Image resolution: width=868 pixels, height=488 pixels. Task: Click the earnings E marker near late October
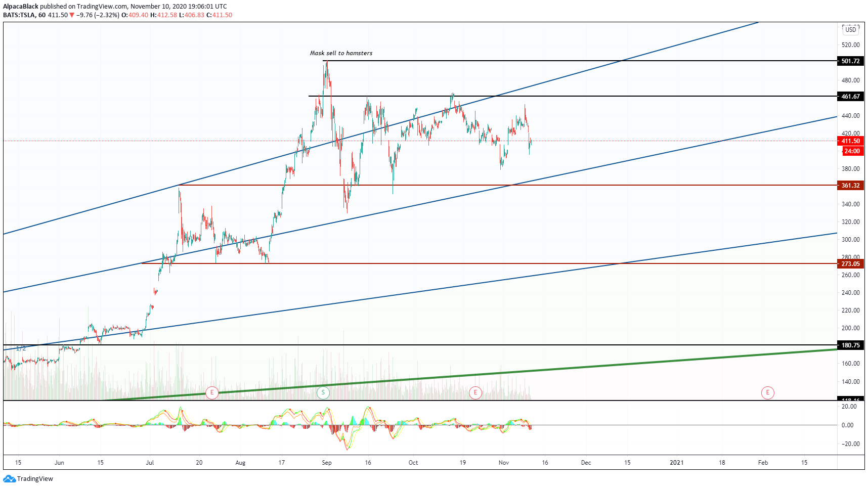(x=475, y=392)
